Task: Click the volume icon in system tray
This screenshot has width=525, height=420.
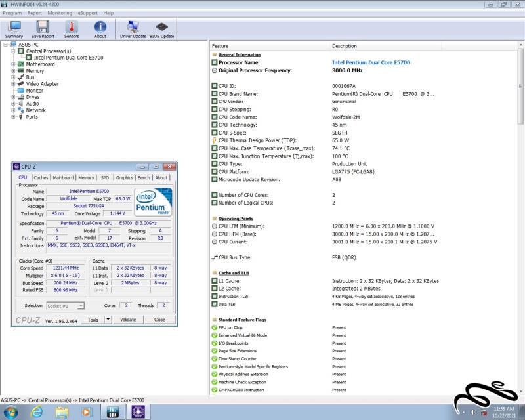Action: [x=473, y=412]
